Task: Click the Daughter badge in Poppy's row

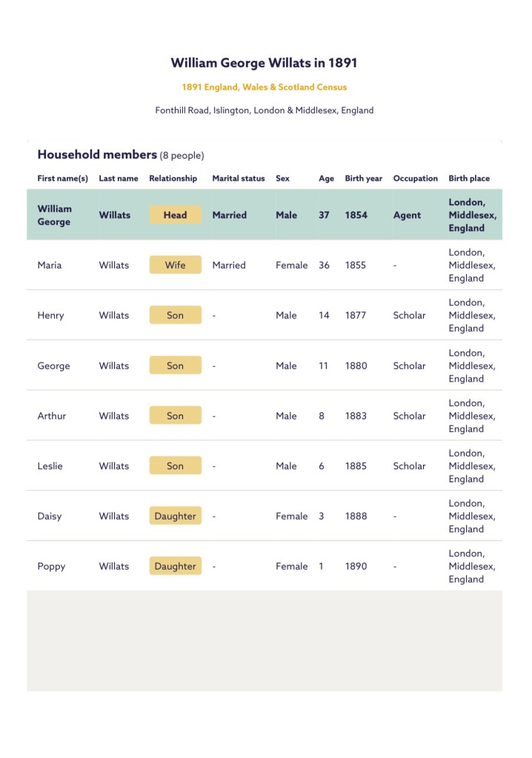Action: click(175, 567)
